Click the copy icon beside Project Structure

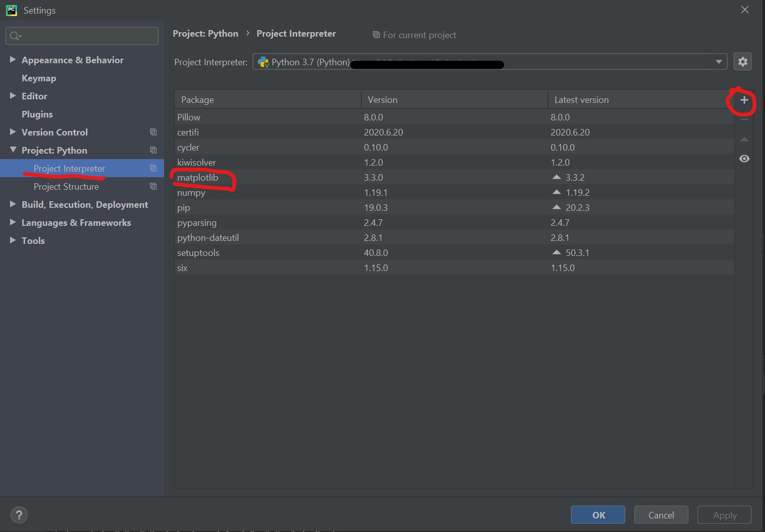[153, 186]
